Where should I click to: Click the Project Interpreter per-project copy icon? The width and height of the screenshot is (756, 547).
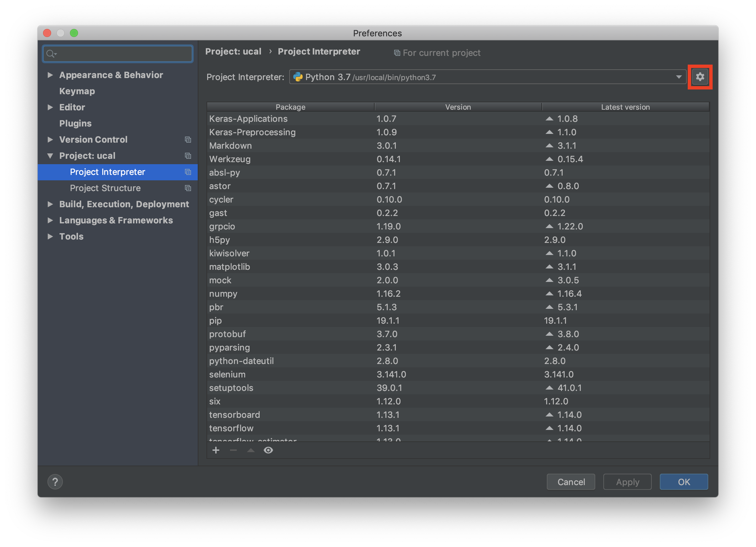click(188, 172)
